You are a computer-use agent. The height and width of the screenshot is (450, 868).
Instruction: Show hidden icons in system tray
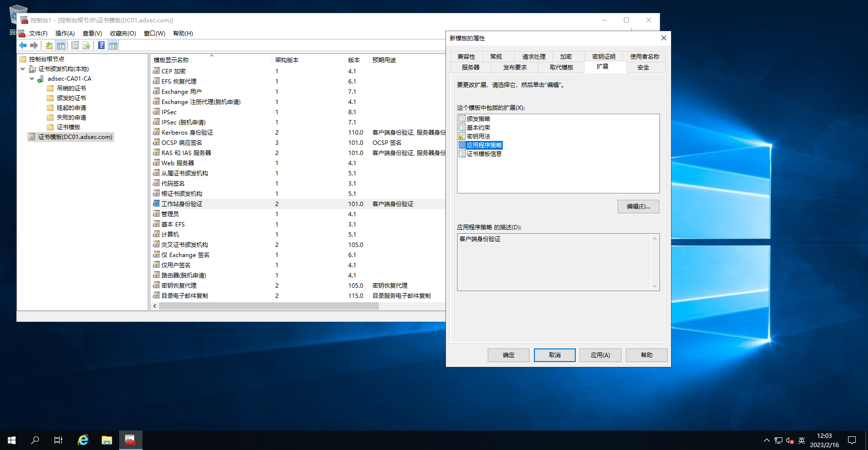click(766, 440)
